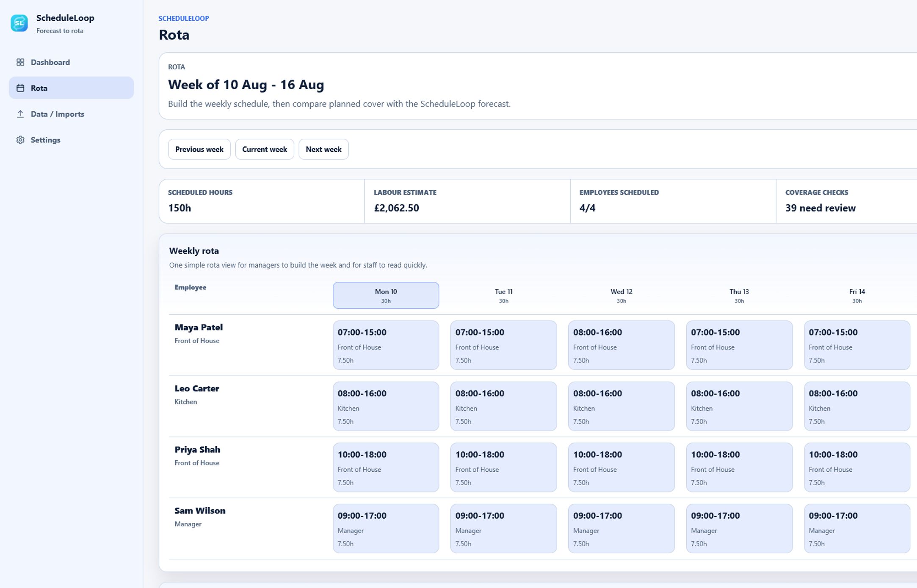Image resolution: width=917 pixels, height=588 pixels.
Task: Select the Tue 11 day header
Action: [503, 295]
